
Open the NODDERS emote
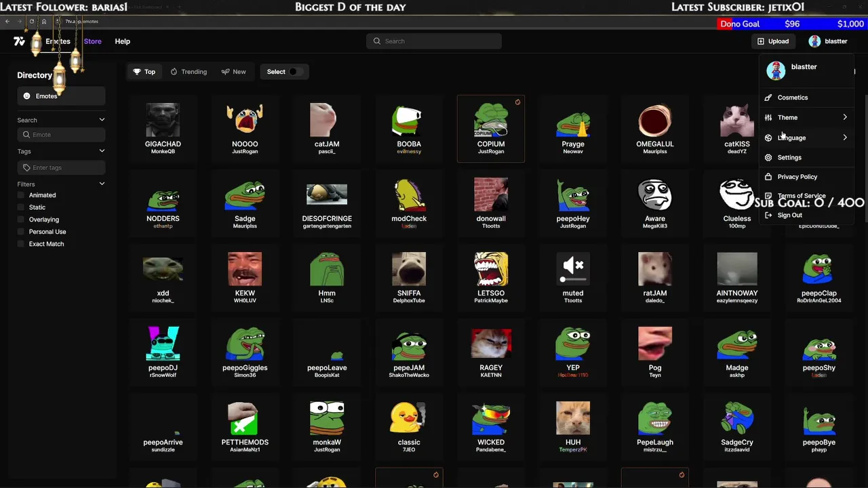[163, 203]
